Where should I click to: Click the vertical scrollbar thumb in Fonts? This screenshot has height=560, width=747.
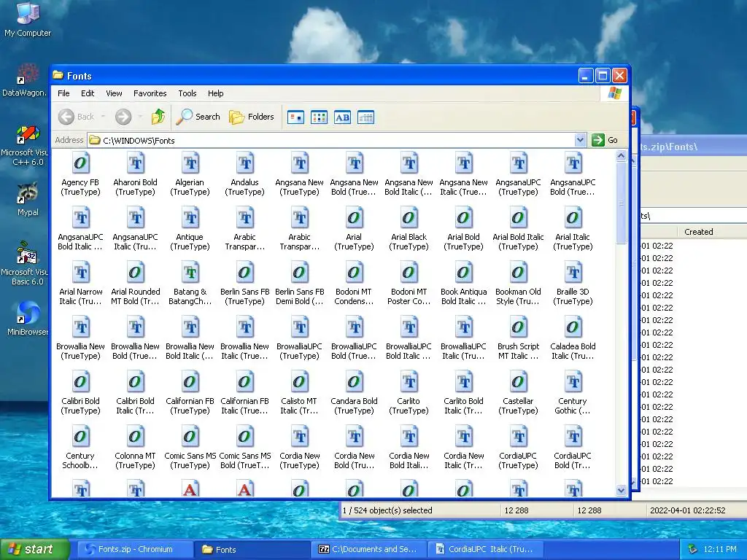(621, 203)
